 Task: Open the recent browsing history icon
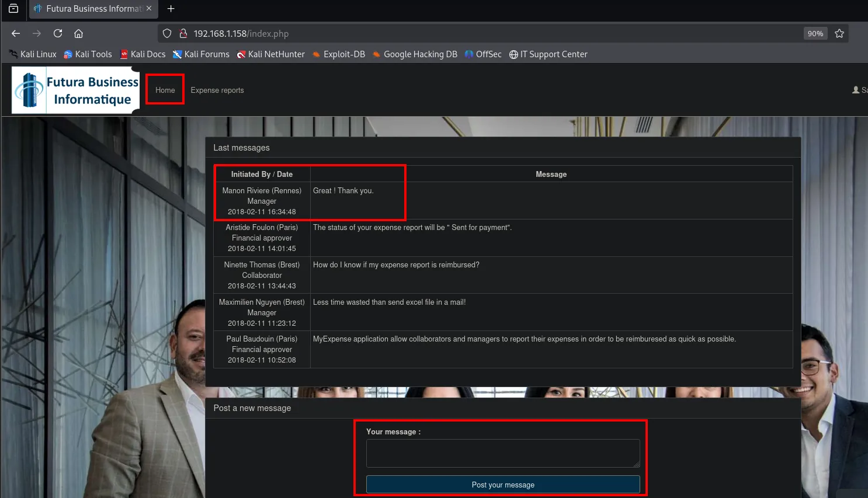13,9
